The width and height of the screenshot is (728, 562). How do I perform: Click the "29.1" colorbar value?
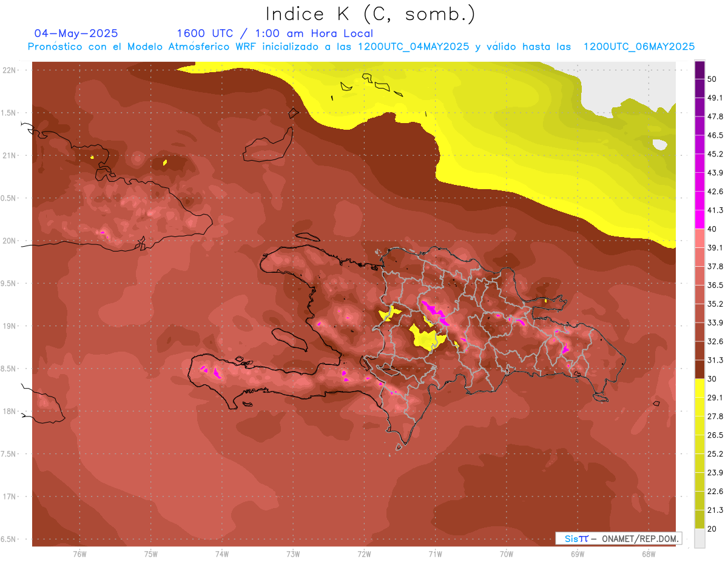[x=715, y=397]
